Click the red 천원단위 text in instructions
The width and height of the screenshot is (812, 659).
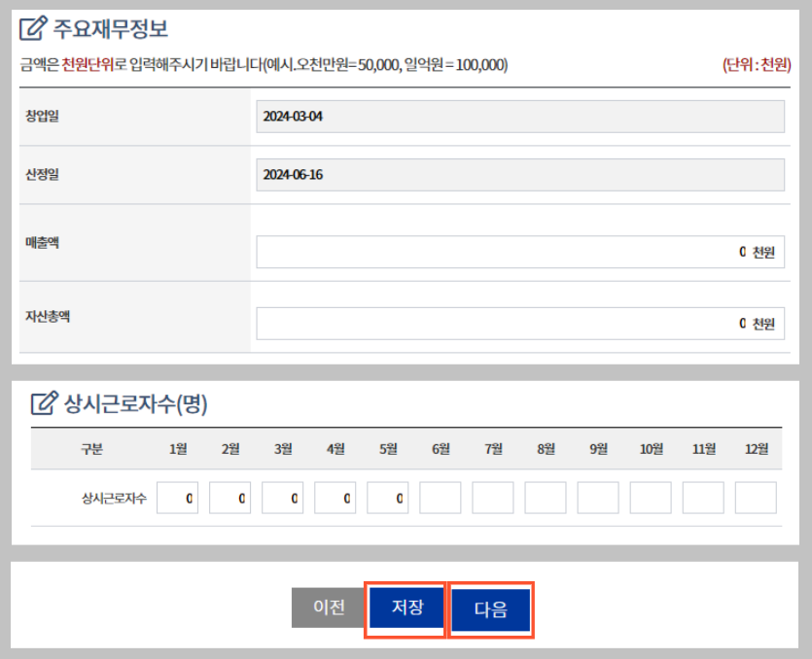(x=88, y=65)
